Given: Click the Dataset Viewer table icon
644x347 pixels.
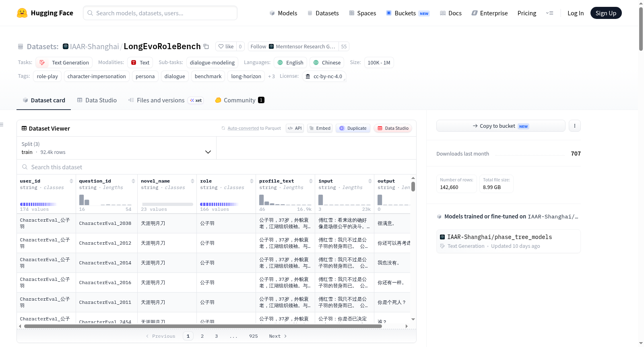Looking at the screenshot, I should pos(24,128).
